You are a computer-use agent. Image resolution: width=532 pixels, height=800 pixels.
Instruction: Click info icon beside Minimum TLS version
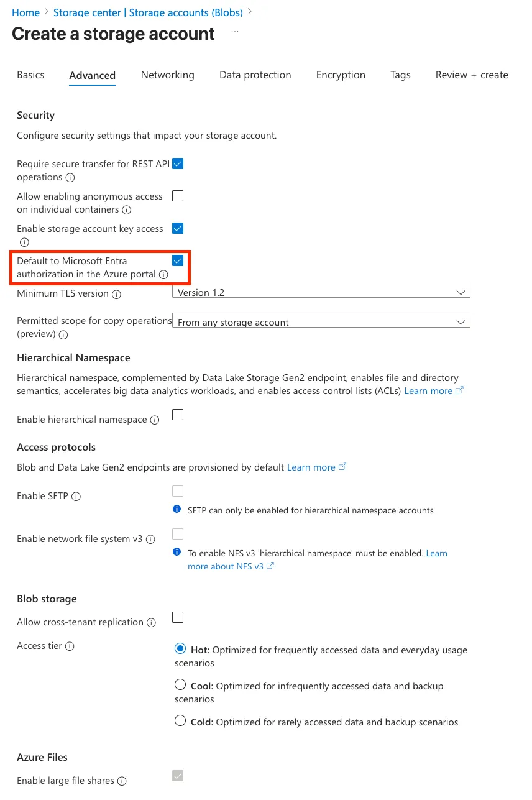(x=116, y=294)
